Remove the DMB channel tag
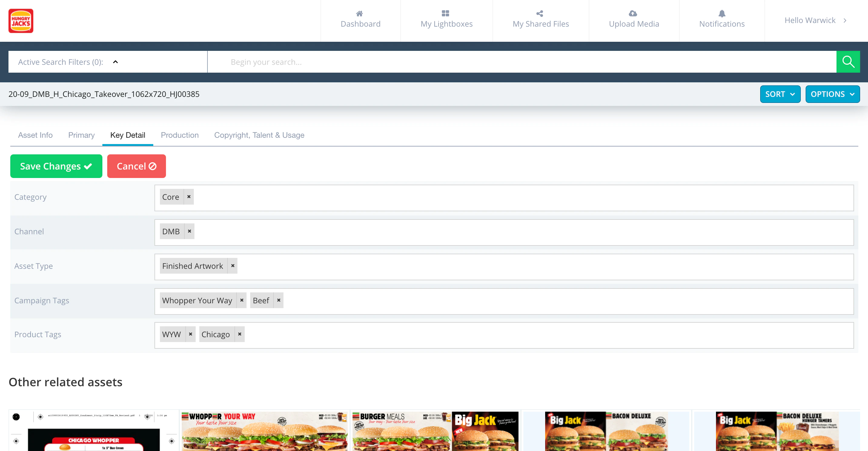 click(190, 231)
